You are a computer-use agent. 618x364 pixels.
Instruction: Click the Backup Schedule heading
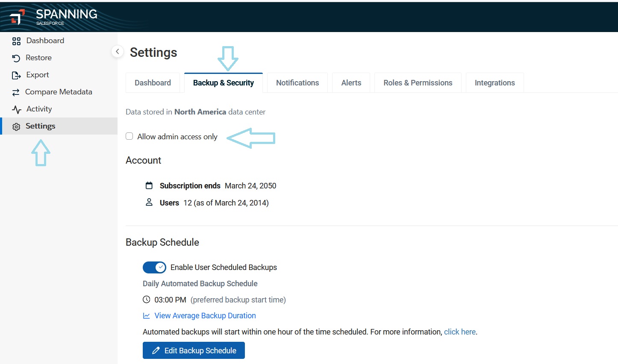click(x=162, y=242)
